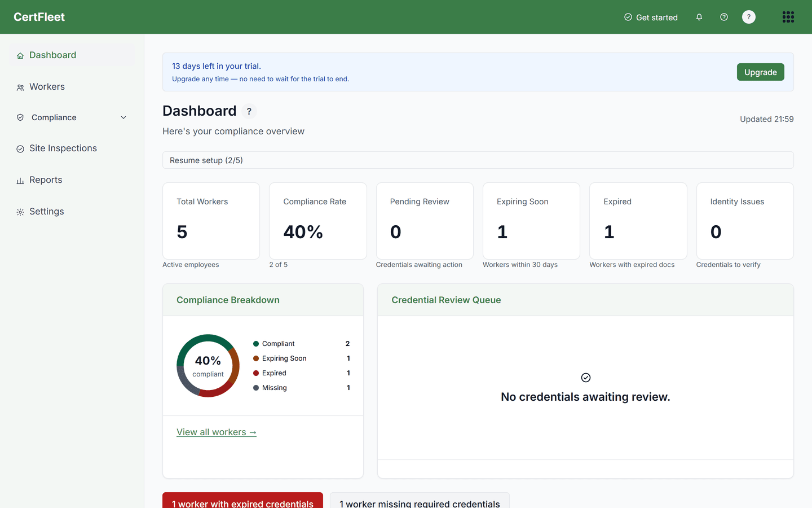
Task: Click the Dashboard home icon in sidebar
Action: pyautogui.click(x=20, y=55)
